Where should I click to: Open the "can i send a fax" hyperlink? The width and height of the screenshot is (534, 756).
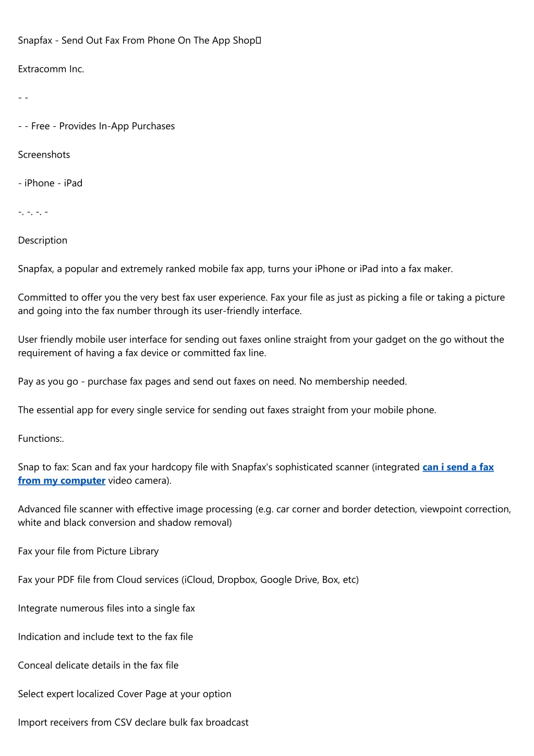pyautogui.click(x=458, y=467)
